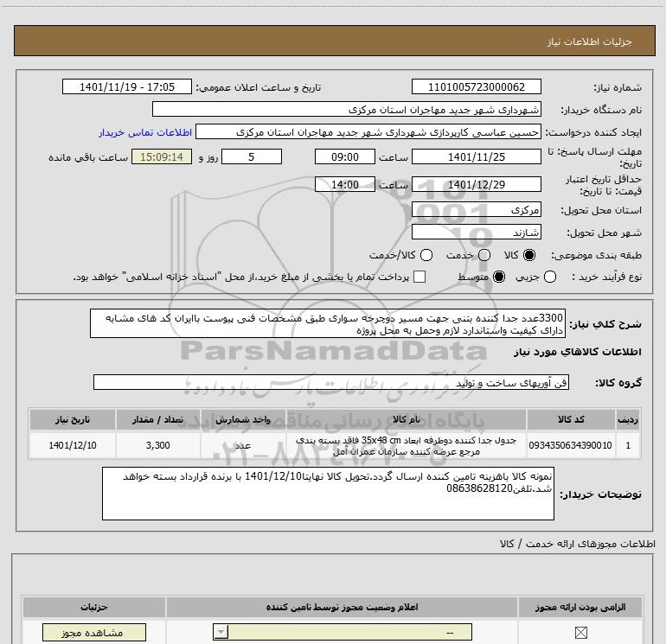Viewport: 666px width, 644px height.
Task: Select the کالا radio button
Action: 529,255
